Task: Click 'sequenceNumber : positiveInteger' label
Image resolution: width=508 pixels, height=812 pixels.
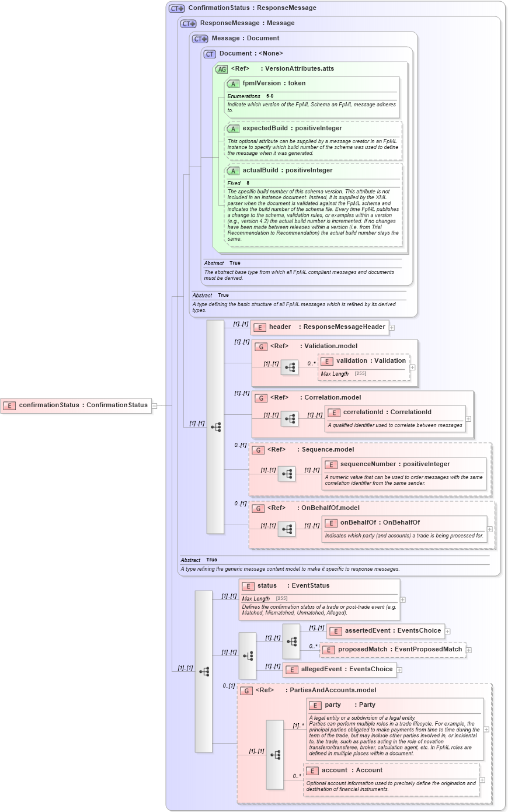Action: (395, 464)
